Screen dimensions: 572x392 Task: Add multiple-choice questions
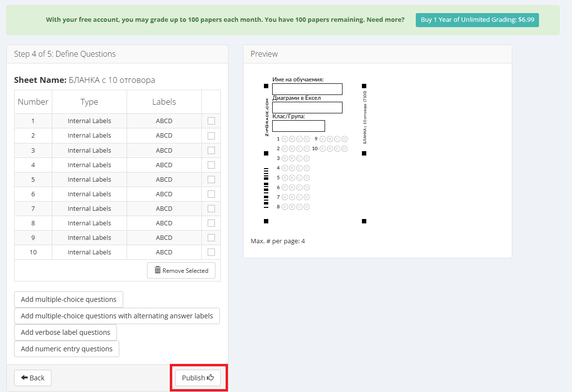(x=68, y=299)
